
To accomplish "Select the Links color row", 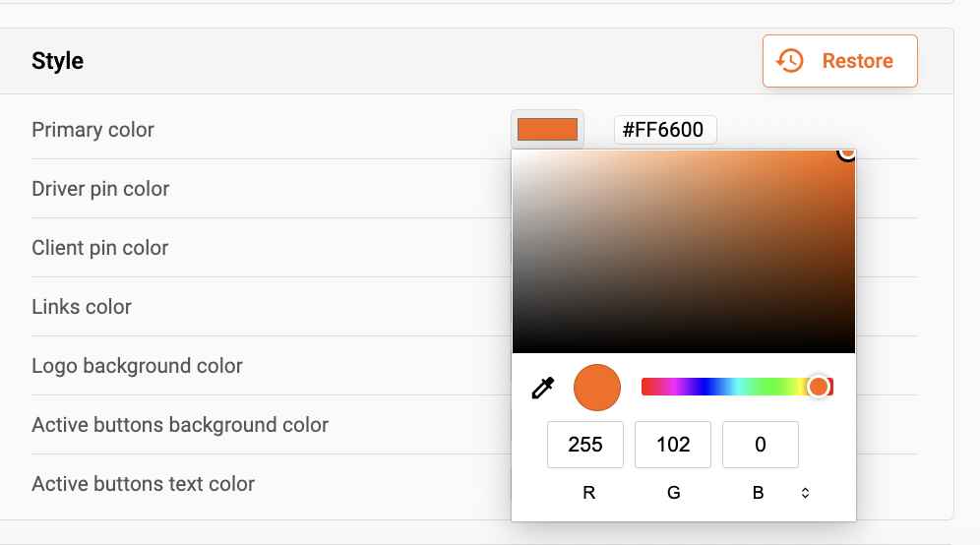I will coord(82,307).
